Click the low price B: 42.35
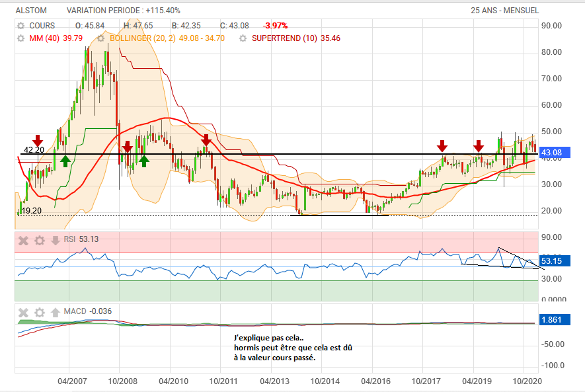Viewport: 585px width, 392px height. click(x=186, y=26)
